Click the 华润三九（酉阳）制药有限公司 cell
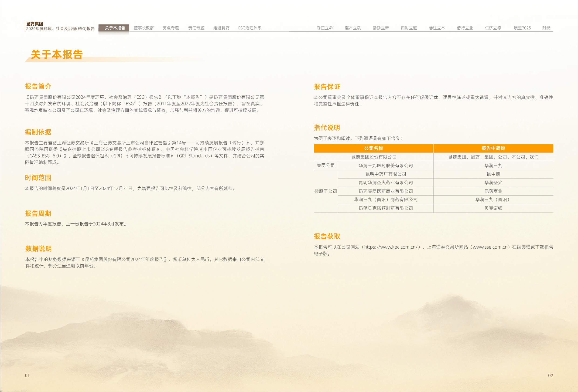This screenshot has width=578, height=392. pos(386,199)
